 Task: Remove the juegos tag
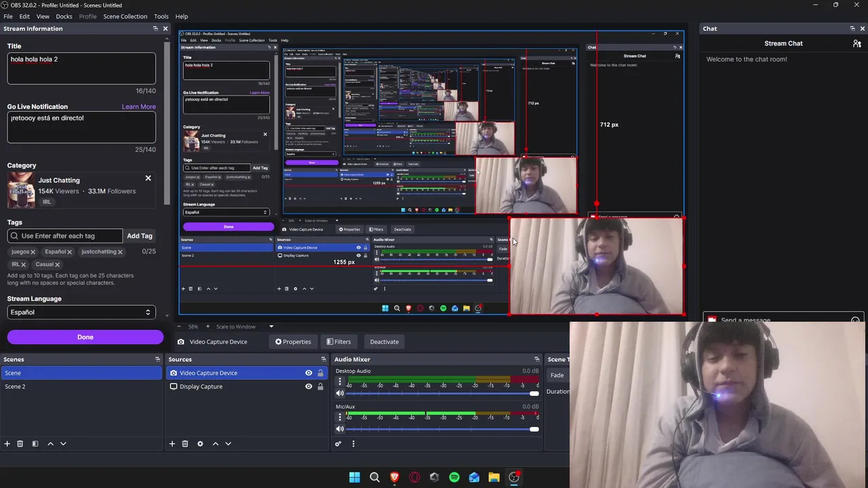click(x=33, y=252)
